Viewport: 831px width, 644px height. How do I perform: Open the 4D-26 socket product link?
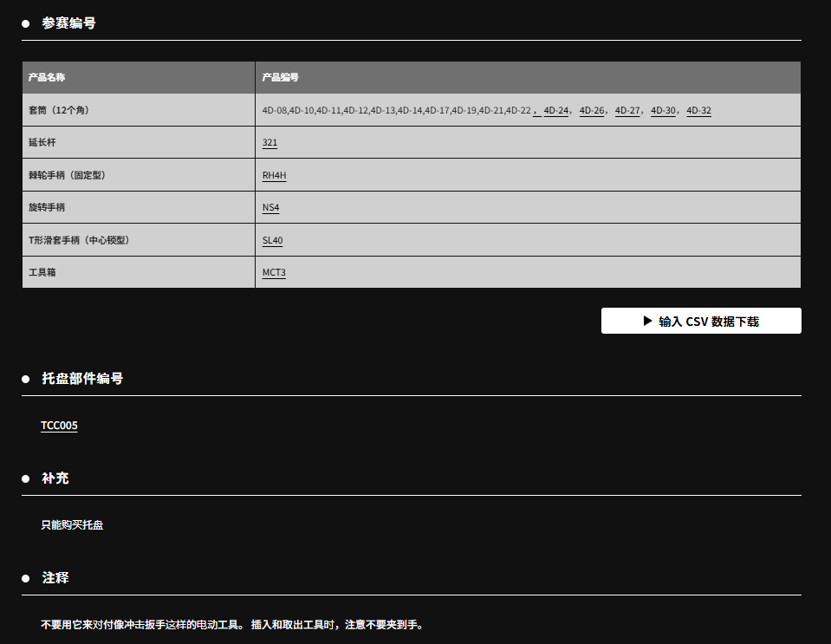(592, 111)
